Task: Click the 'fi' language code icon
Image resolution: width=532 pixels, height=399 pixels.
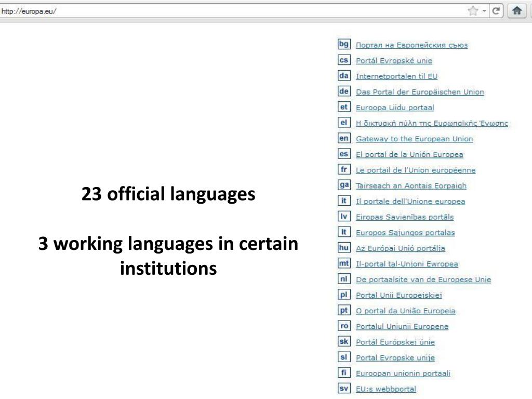Action: 344,372
